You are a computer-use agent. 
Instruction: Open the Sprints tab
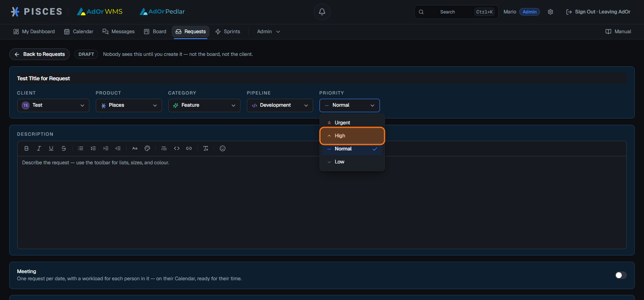228,32
